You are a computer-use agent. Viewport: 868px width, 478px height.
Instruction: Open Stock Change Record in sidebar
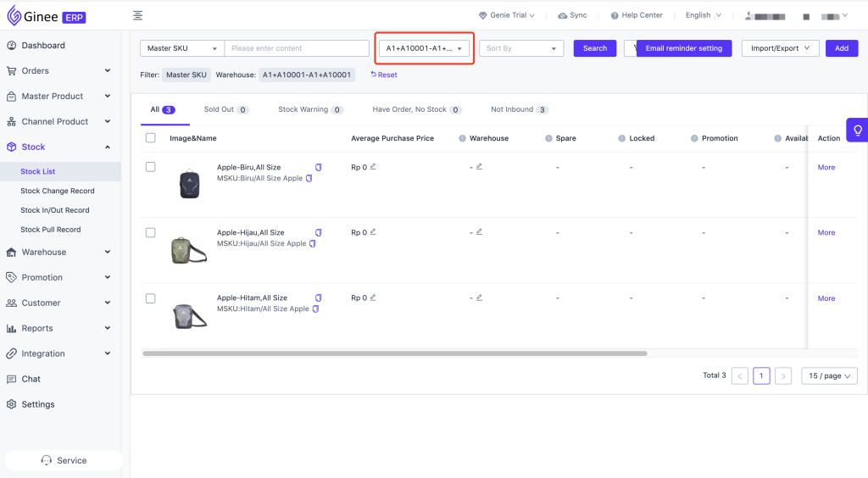[58, 191]
